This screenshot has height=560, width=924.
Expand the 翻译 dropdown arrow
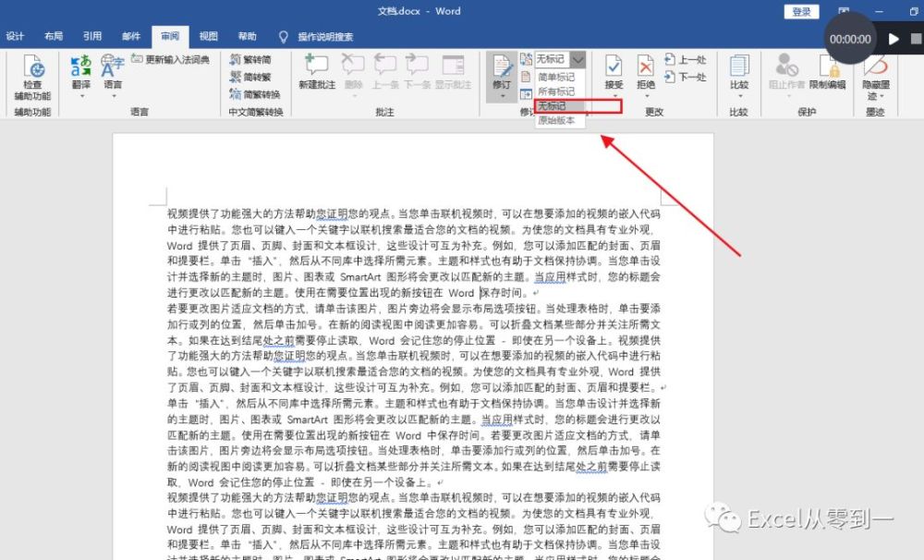click(82, 95)
